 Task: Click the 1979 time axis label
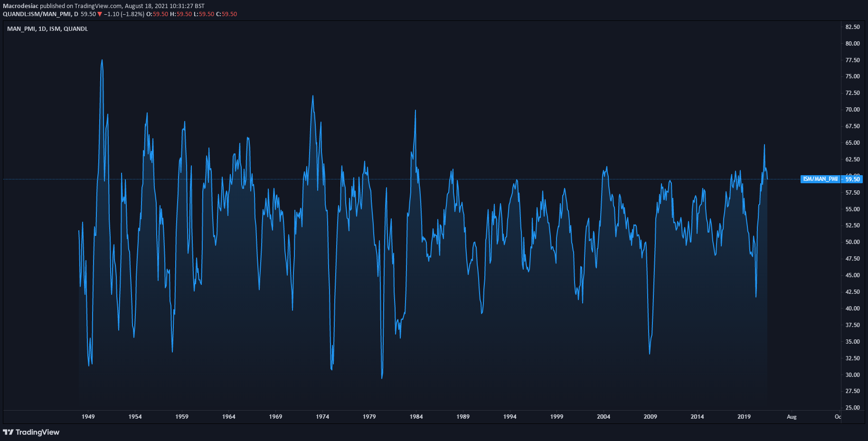point(369,417)
